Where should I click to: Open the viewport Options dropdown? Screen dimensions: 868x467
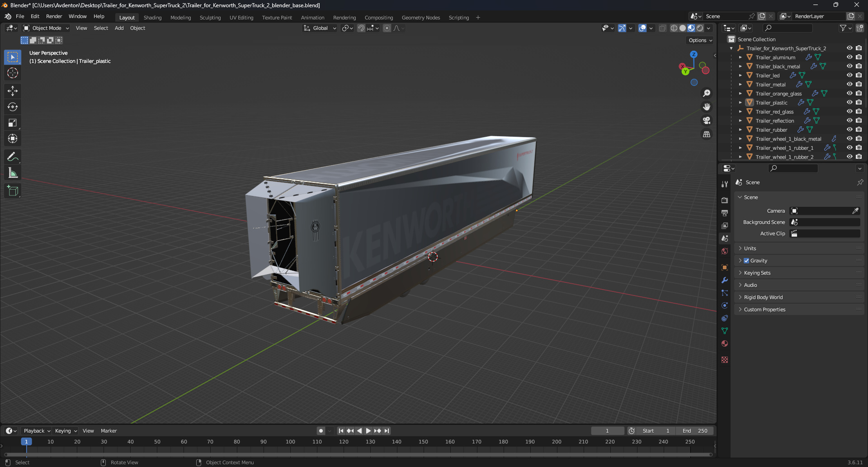click(700, 40)
